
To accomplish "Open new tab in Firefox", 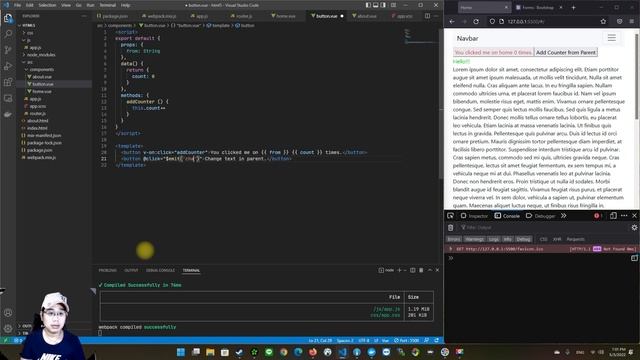I will pos(573,7).
